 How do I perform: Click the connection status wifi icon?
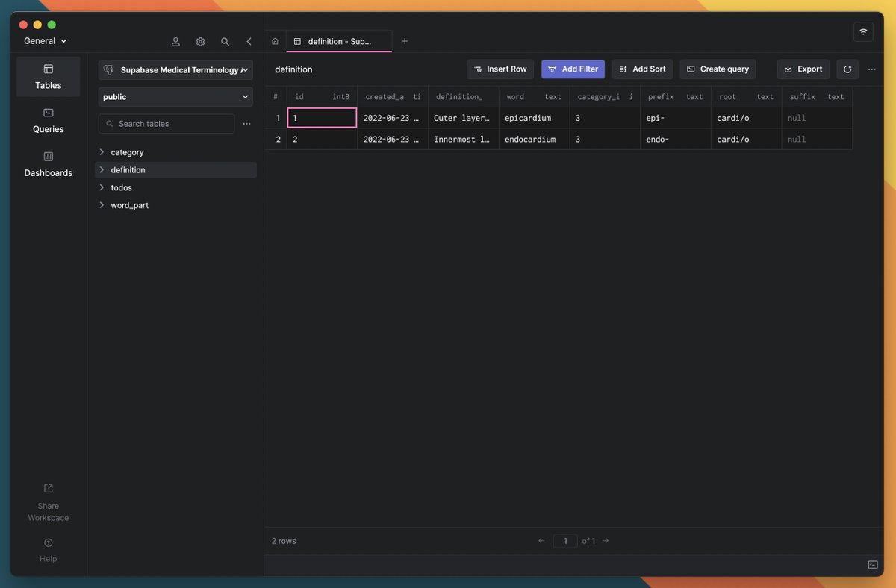pos(864,31)
